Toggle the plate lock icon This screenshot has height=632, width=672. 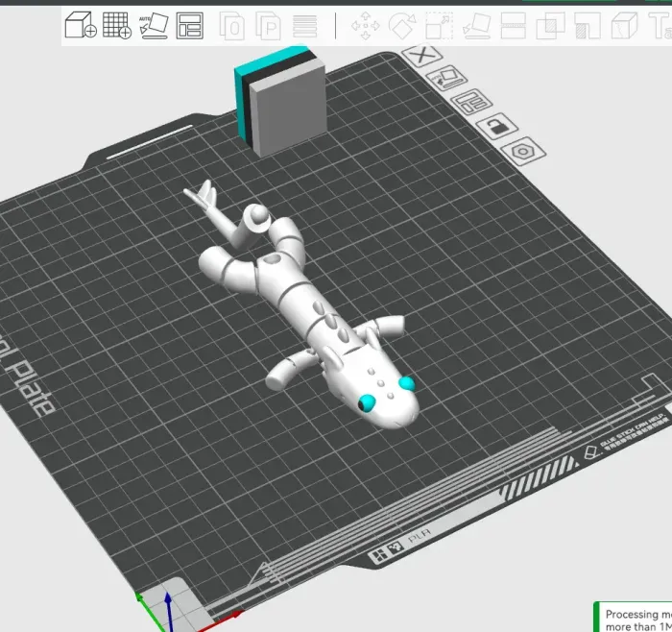point(496,126)
